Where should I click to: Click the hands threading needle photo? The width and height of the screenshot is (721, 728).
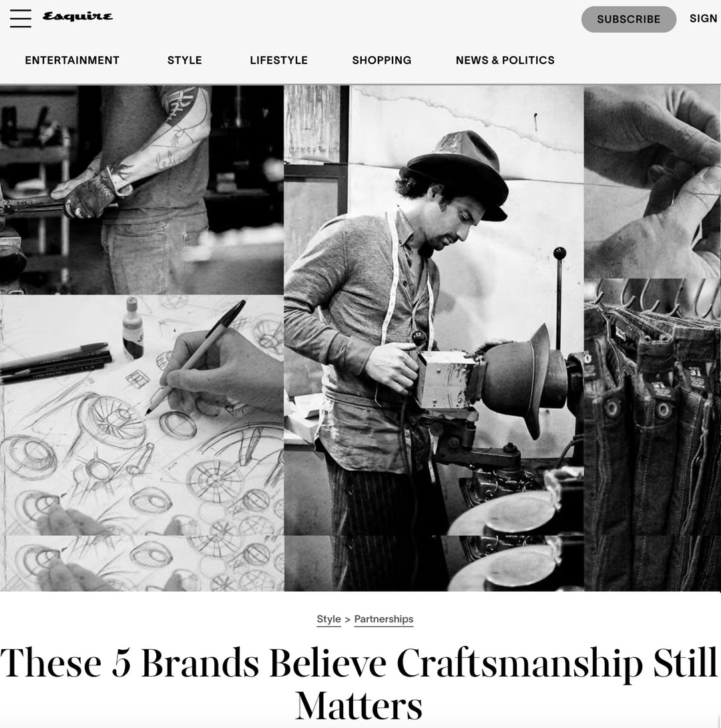click(x=652, y=182)
